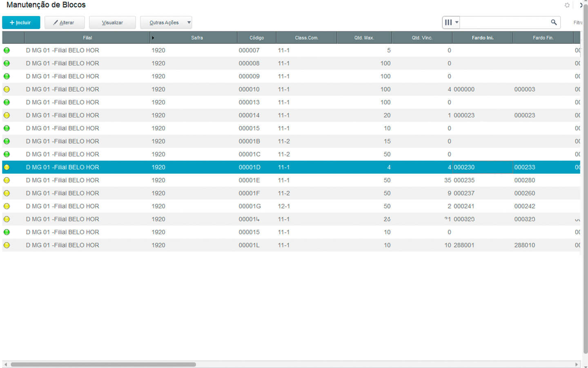
Task: Expand the Outras Ações dropdown arrow
Action: (x=189, y=22)
